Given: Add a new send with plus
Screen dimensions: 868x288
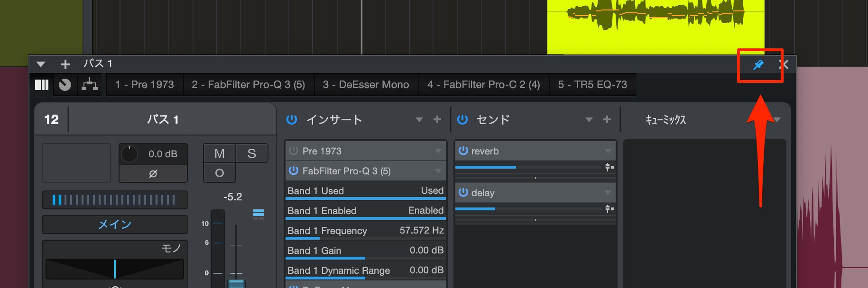Looking at the screenshot, I should click(607, 120).
